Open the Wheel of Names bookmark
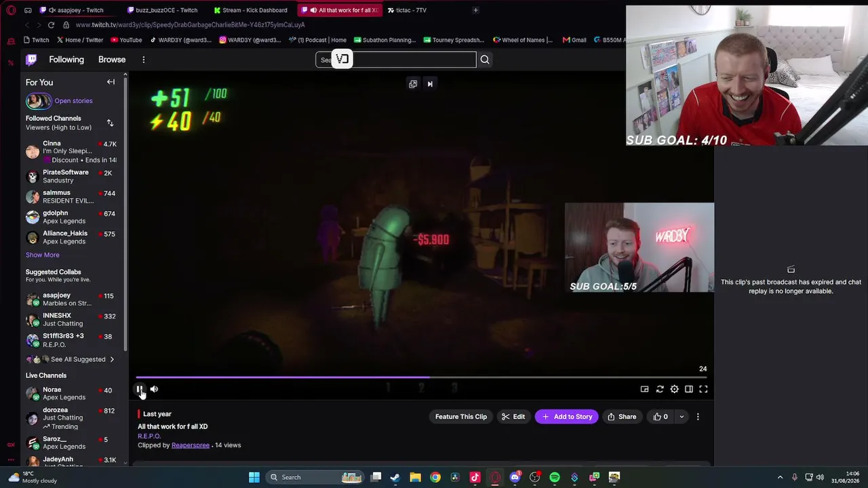Viewport: 868px width, 488px height. click(523, 40)
